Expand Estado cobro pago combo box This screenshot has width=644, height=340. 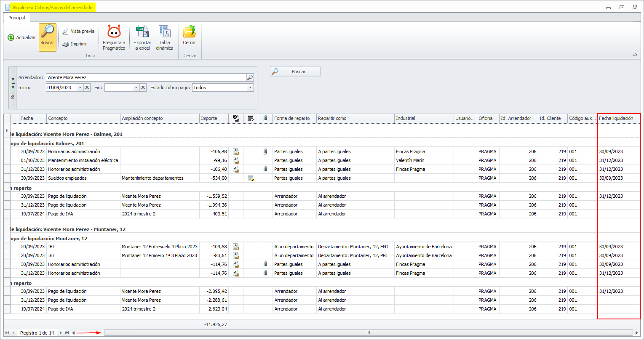(x=251, y=88)
